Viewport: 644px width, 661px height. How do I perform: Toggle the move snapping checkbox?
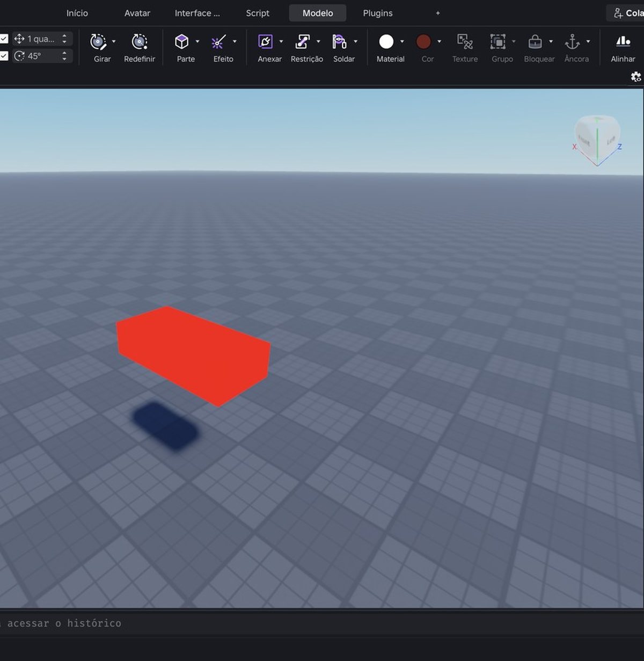4,39
